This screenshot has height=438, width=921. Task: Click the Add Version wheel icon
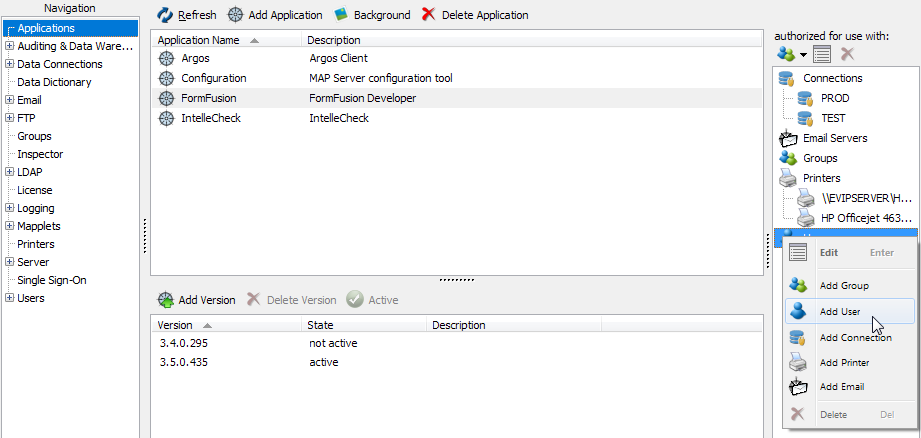tap(166, 300)
